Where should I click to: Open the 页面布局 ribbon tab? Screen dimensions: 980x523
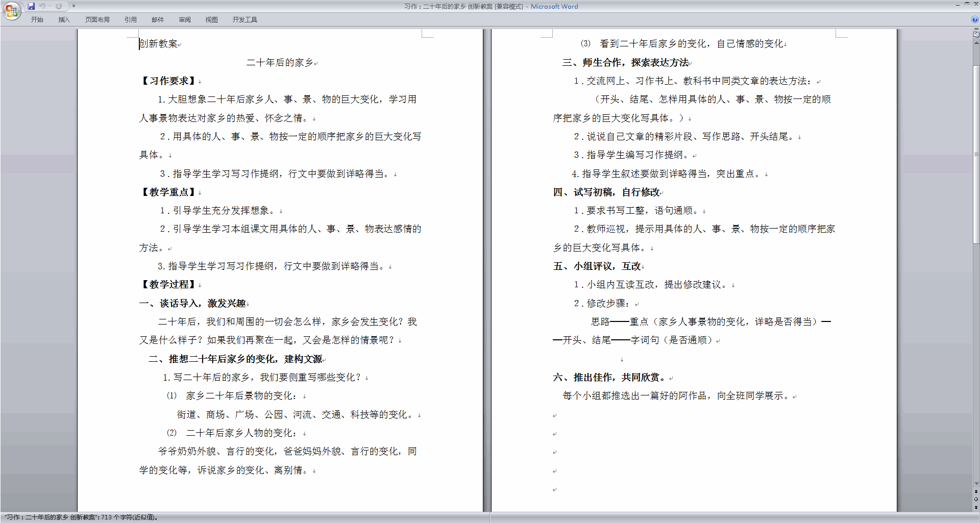(97, 20)
